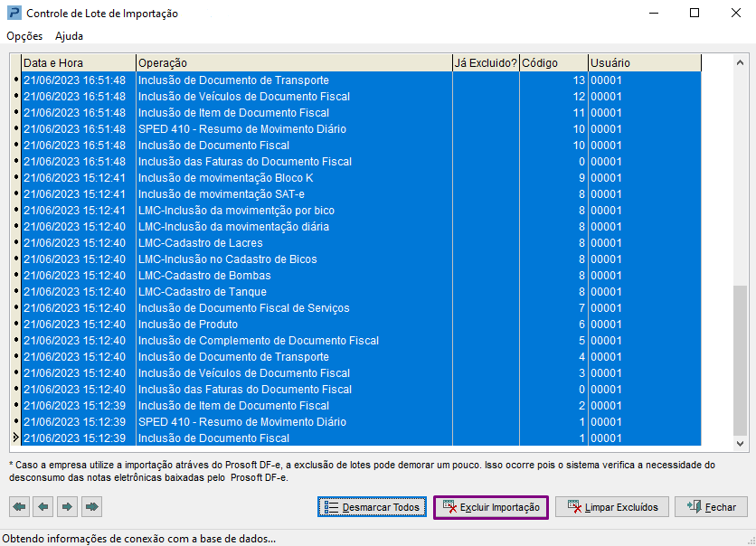Select 'Inclusão de Documento Fiscal' row at 15:12:39

[x=361, y=438]
